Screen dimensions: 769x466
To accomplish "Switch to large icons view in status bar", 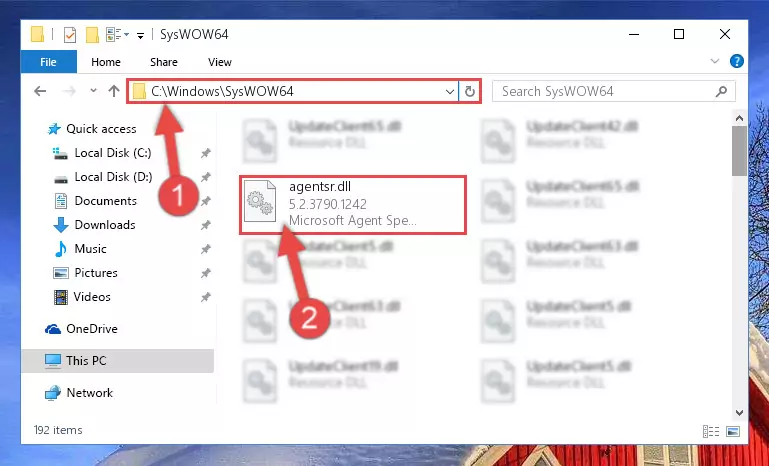I will click(x=733, y=431).
